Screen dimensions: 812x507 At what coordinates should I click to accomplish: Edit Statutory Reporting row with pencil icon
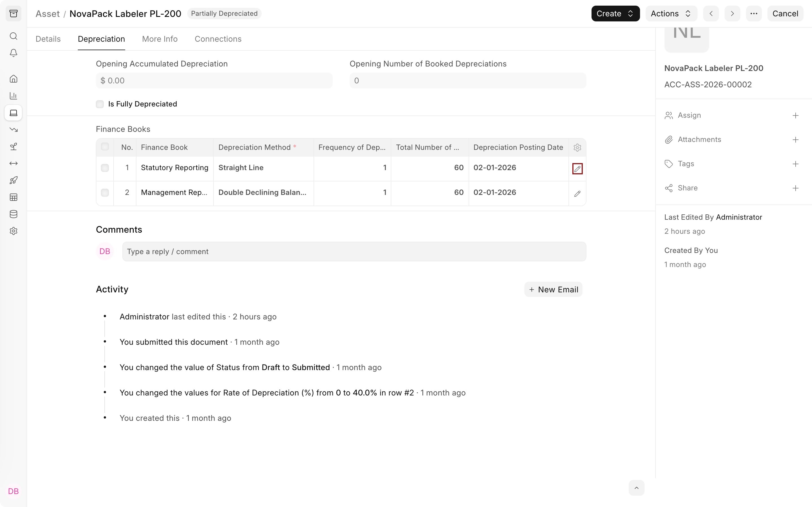pos(577,169)
